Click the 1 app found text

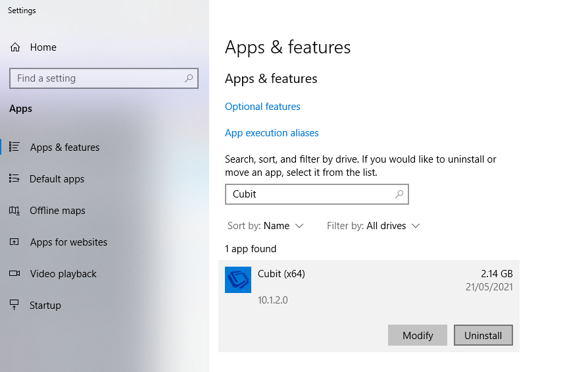pyautogui.click(x=251, y=249)
